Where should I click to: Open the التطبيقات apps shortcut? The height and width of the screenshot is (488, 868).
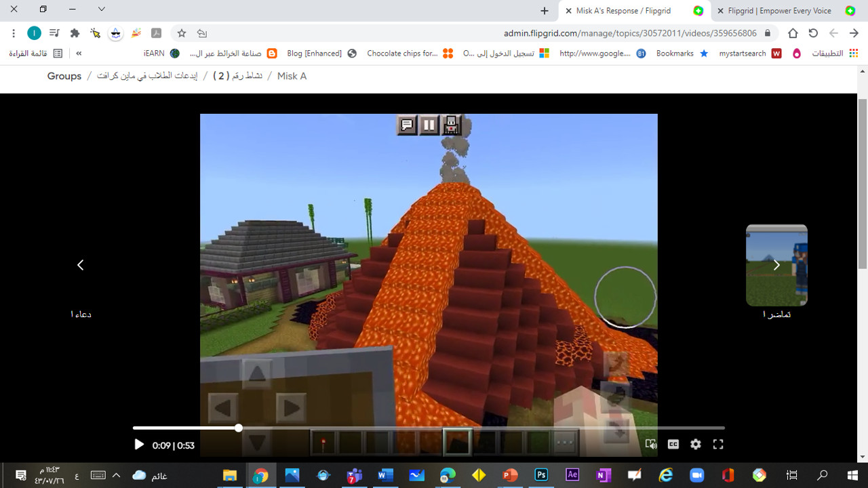(835, 54)
